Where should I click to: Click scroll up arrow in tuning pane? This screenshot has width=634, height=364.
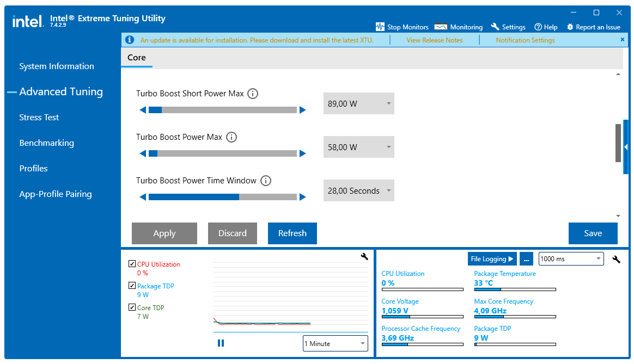coord(618,75)
